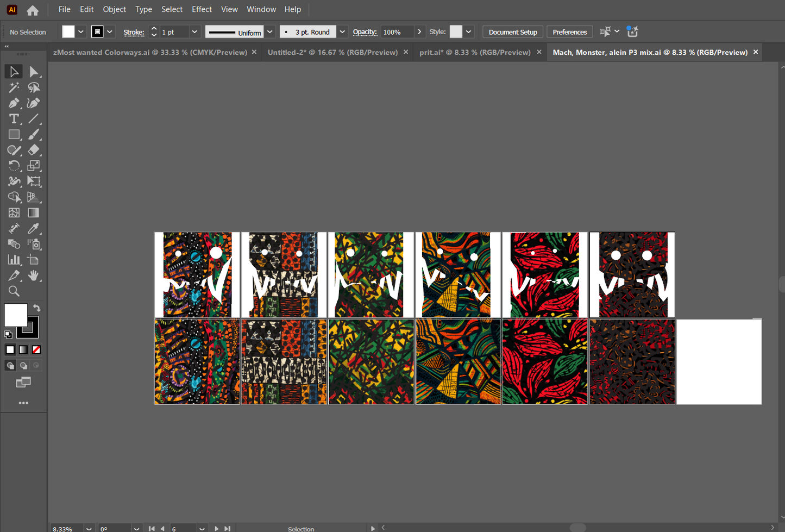The width and height of the screenshot is (785, 532).
Task: Open the 3 pt. Round brush dropdown
Action: point(342,32)
